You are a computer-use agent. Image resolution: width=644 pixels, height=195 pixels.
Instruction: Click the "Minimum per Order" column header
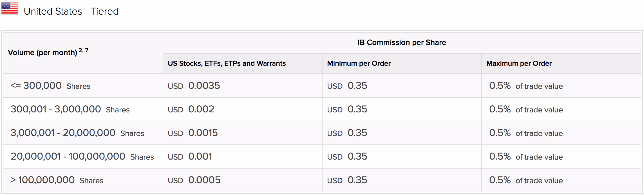click(359, 64)
